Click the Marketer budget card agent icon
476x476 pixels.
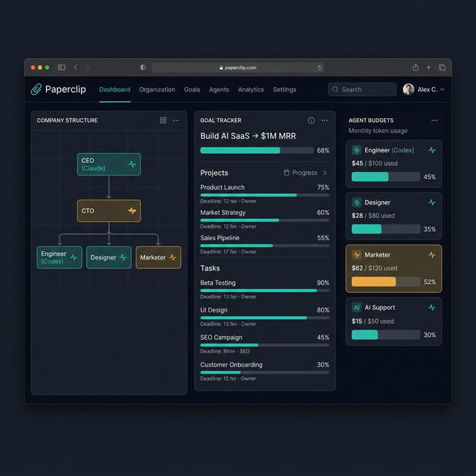(357, 254)
